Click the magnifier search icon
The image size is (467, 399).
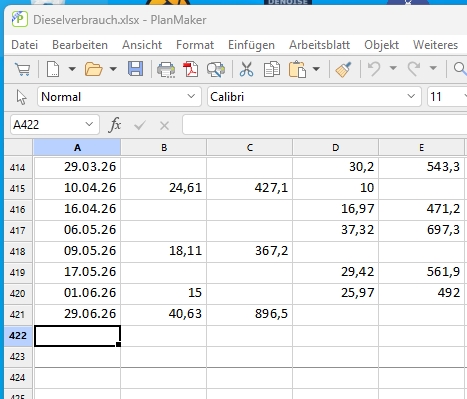coord(460,69)
